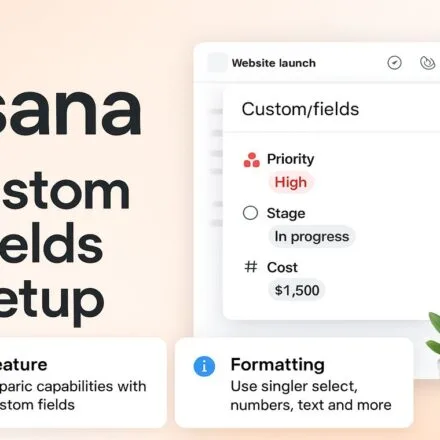
Task: Open the High priority value pill
Action: tap(291, 182)
